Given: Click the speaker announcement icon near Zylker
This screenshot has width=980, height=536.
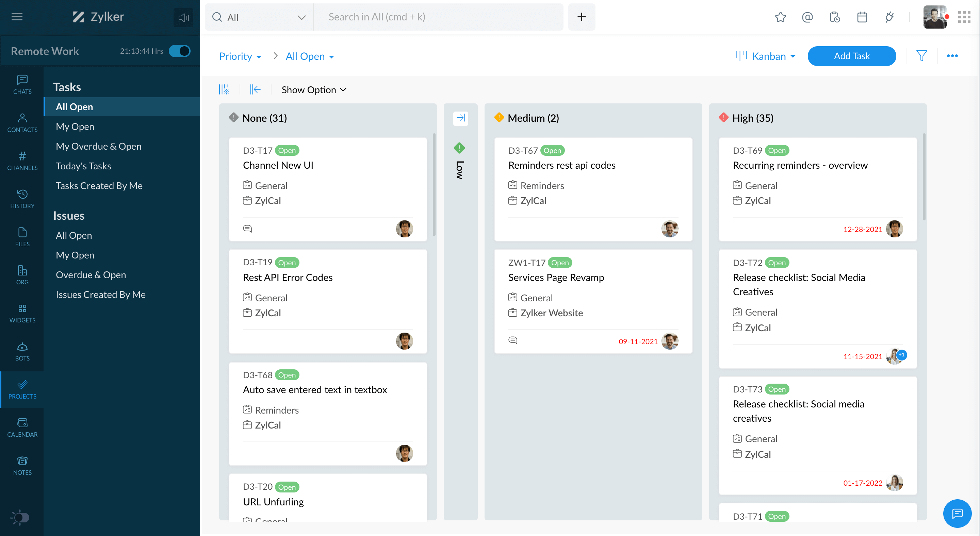Looking at the screenshot, I should pyautogui.click(x=183, y=17).
